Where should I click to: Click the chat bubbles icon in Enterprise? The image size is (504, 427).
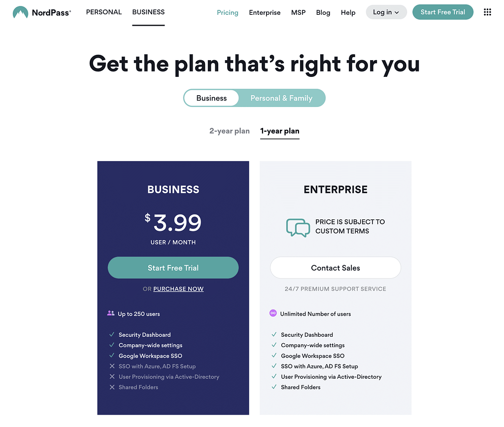coord(298,227)
